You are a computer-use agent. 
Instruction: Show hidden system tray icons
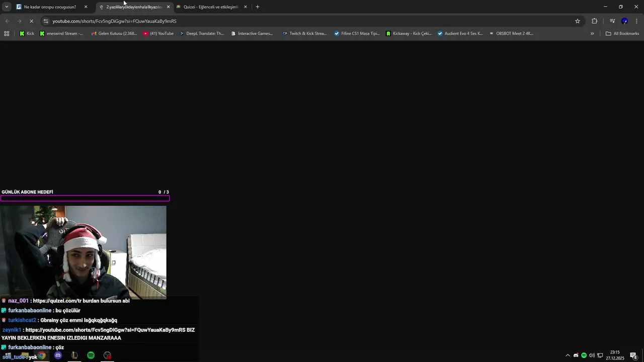[568, 355]
